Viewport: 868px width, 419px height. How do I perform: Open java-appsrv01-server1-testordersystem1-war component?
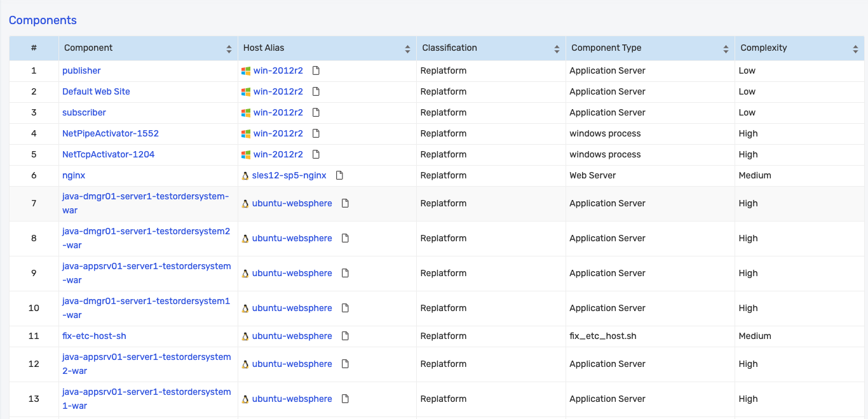tap(147, 399)
